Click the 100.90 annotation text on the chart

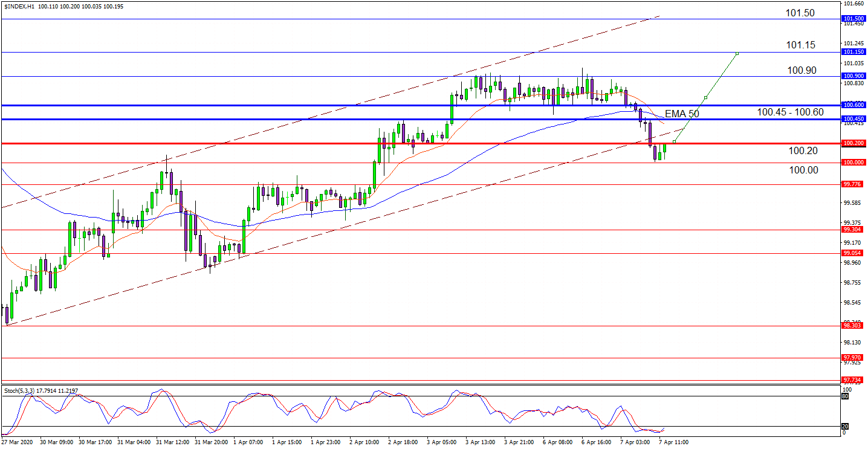point(802,70)
